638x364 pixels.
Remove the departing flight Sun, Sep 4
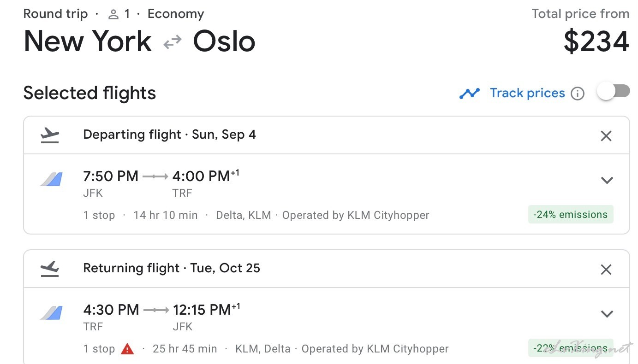606,136
